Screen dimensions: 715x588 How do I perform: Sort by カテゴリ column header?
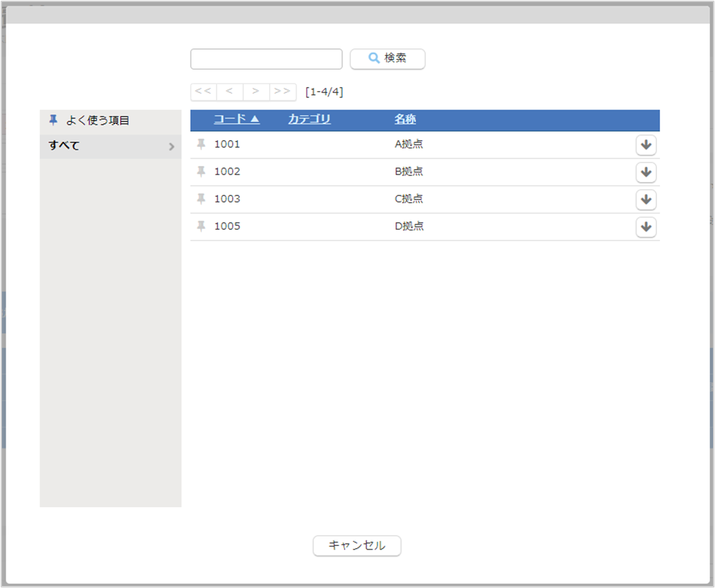(309, 119)
